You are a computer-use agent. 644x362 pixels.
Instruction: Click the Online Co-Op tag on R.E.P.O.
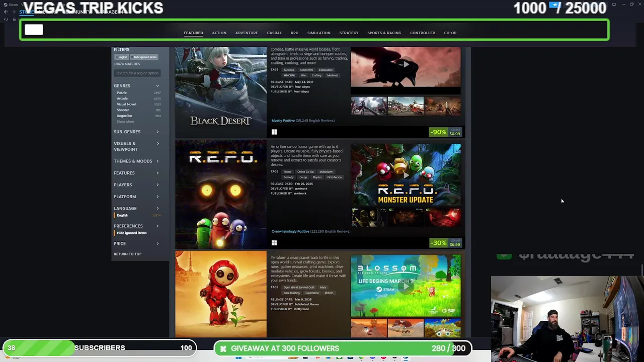click(305, 171)
